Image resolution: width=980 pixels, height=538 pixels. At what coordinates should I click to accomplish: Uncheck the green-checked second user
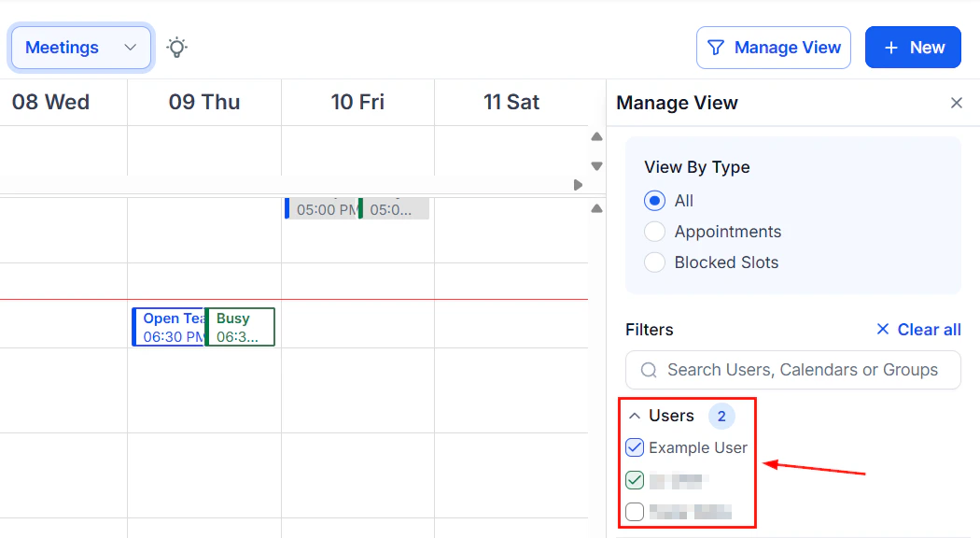(x=635, y=480)
